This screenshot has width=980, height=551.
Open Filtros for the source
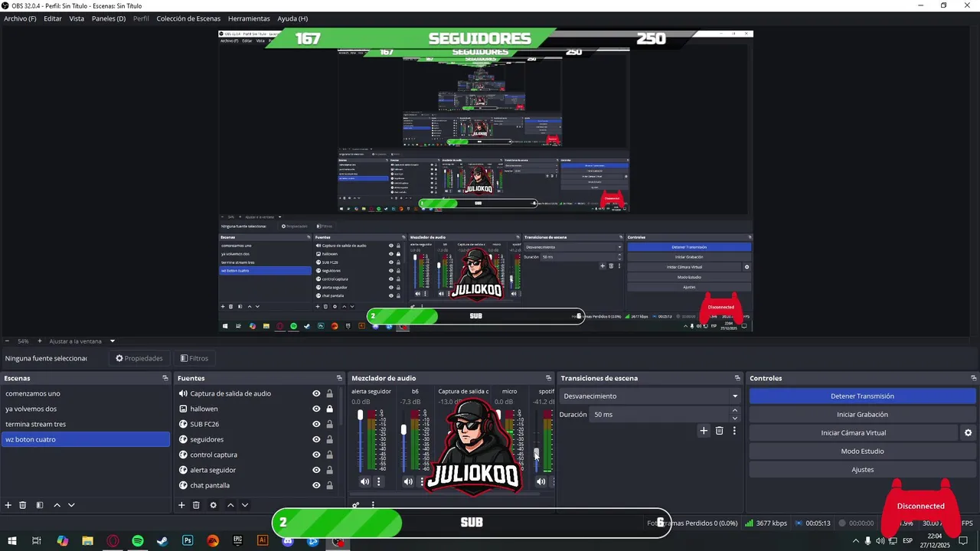[x=194, y=358]
